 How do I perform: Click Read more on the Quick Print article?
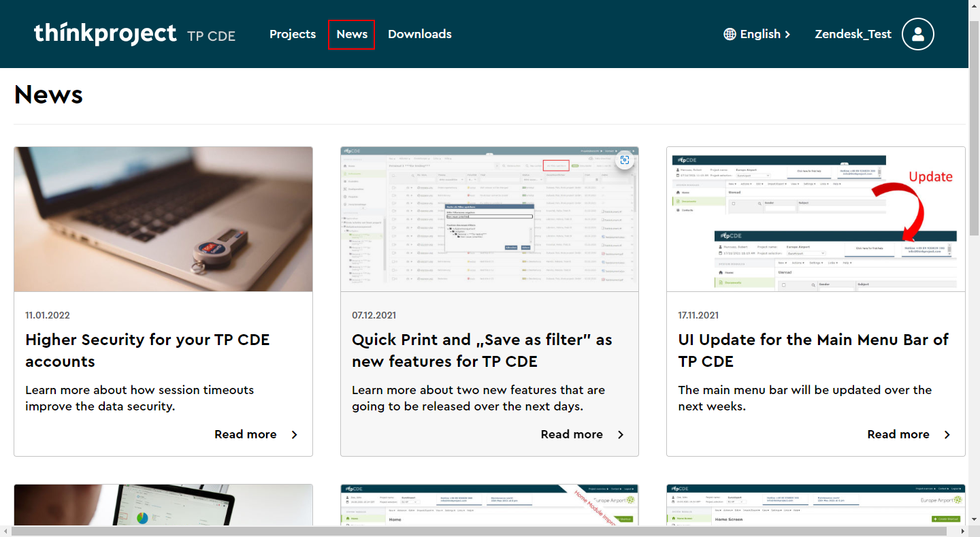pyautogui.click(x=572, y=435)
